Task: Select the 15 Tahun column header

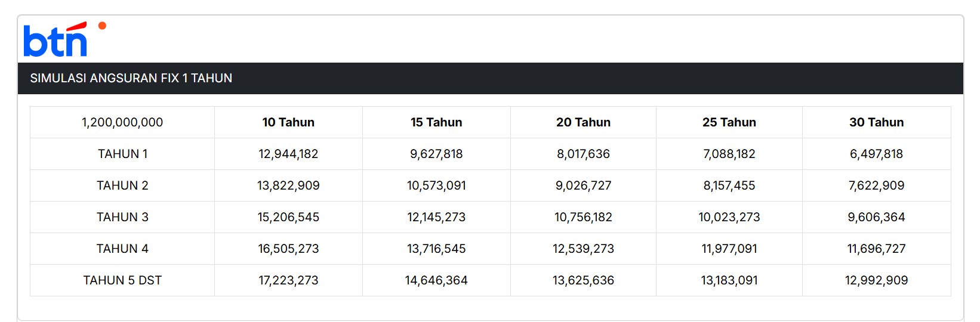Action: click(x=436, y=122)
